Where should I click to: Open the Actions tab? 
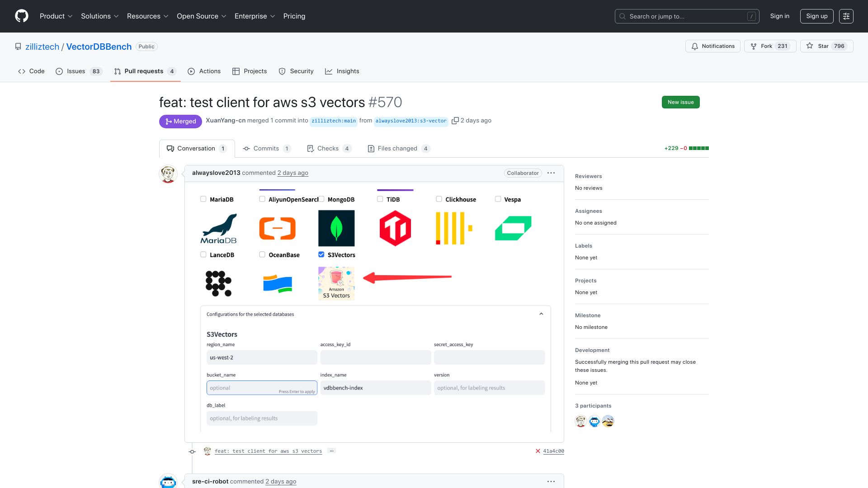pyautogui.click(x=204, y=71)
